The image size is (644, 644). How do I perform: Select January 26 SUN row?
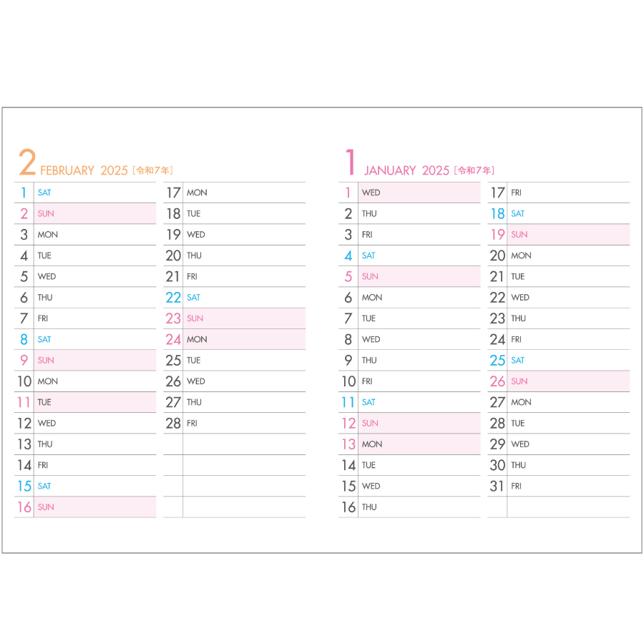(x=559, y=381)
